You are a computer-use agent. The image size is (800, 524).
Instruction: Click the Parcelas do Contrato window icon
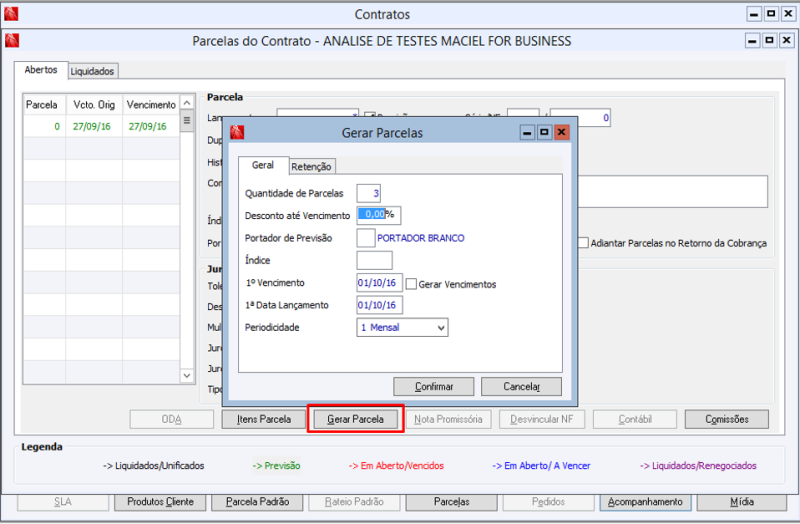click(12, 40)
